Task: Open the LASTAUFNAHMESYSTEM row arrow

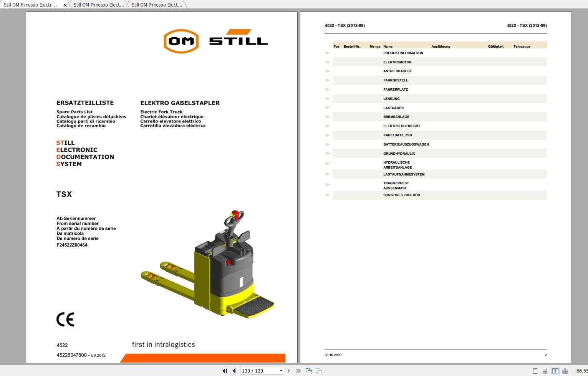Action: click(328, 174)
